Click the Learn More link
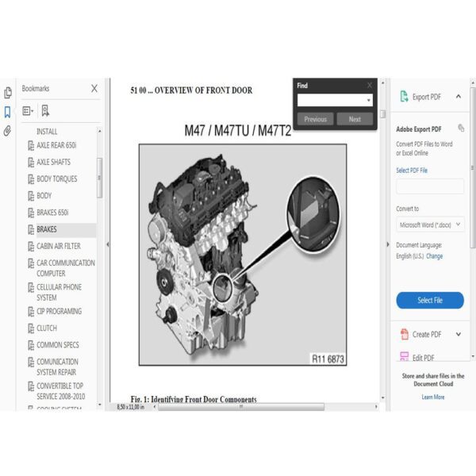 pos(433,397)
